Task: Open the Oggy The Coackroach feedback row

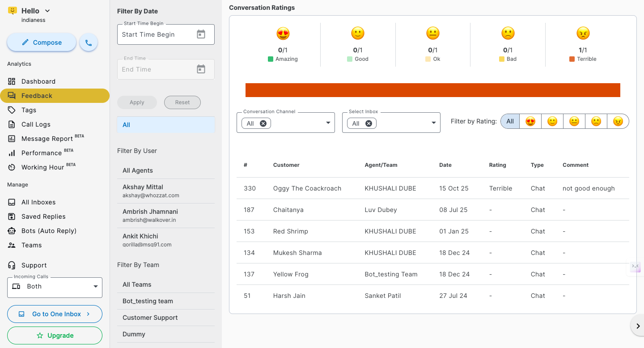Action: [433, 188]
